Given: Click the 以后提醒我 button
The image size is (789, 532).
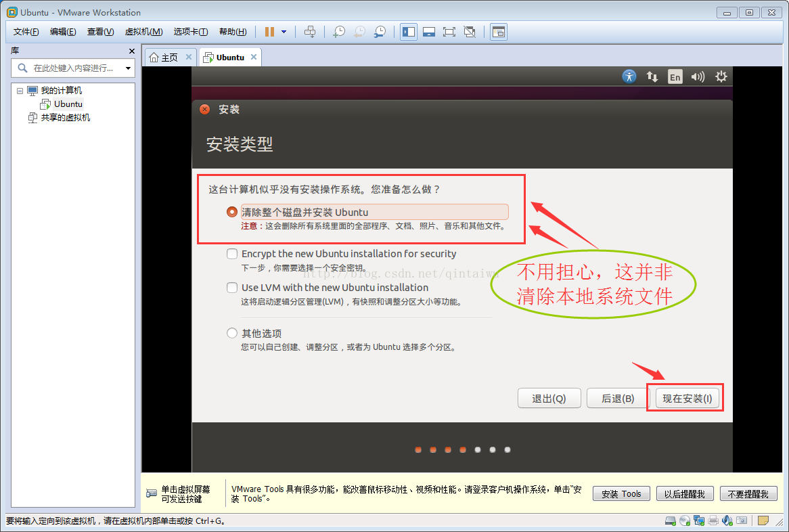Looking at the screenshot, I should click(x=684, y=493).
